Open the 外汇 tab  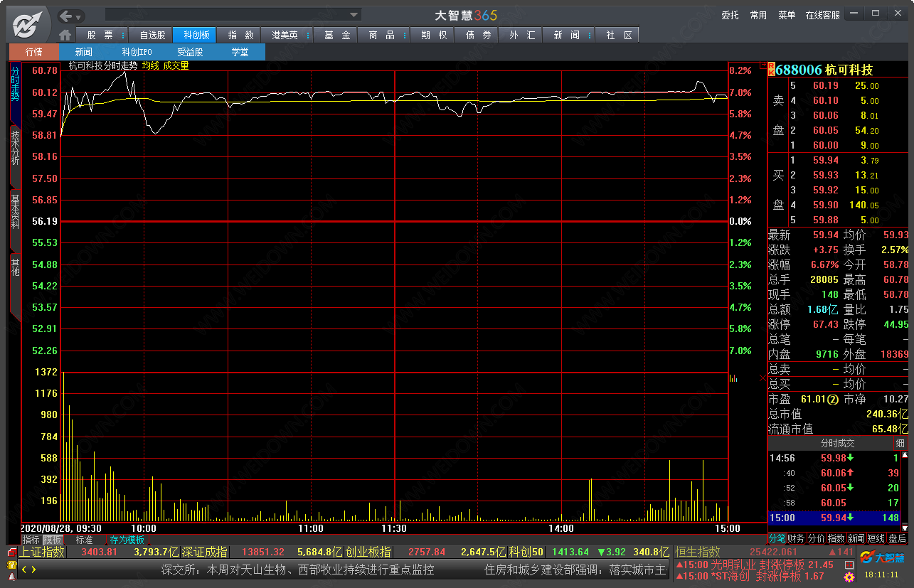click(521, 35)
